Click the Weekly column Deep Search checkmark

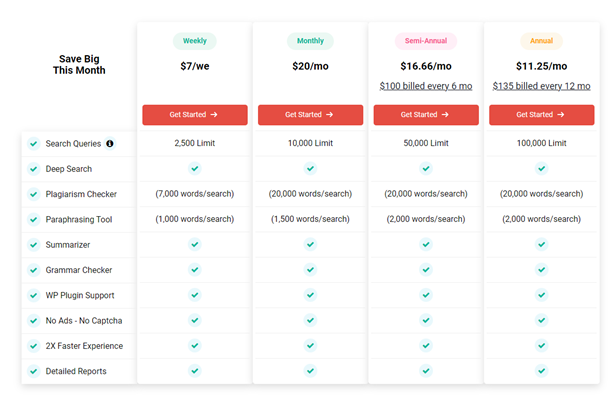coord(195,169)
